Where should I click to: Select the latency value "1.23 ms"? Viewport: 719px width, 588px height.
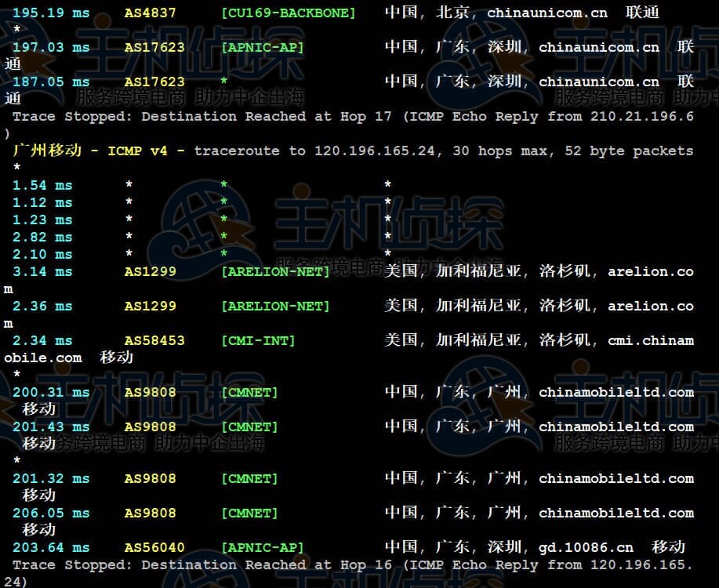tap(42, 220)
